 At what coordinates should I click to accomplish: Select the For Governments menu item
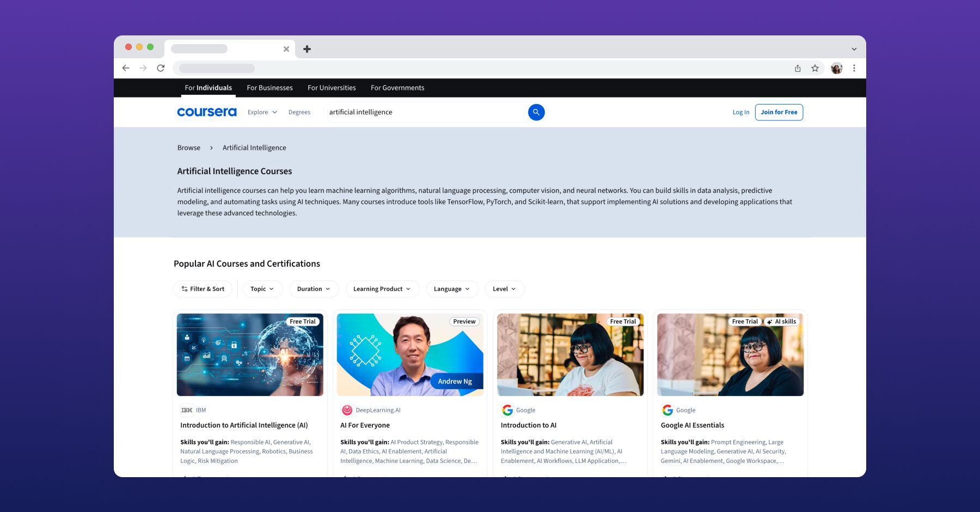[397, 88]
